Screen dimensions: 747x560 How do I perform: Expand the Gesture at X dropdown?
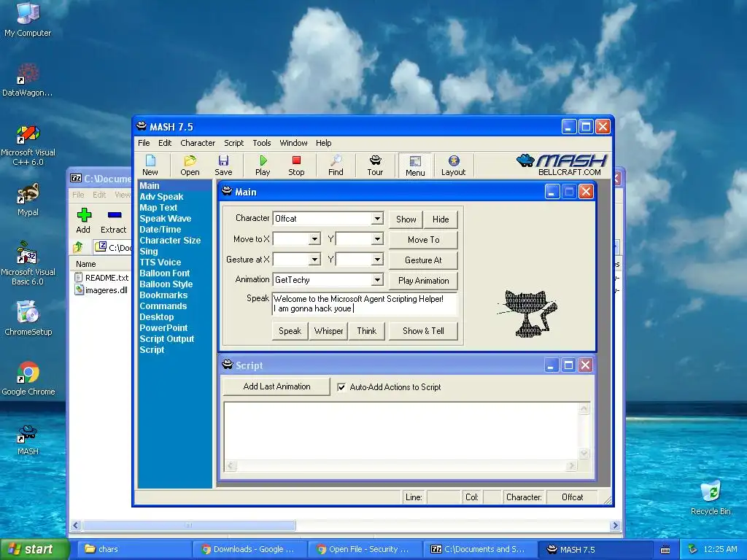314,260
